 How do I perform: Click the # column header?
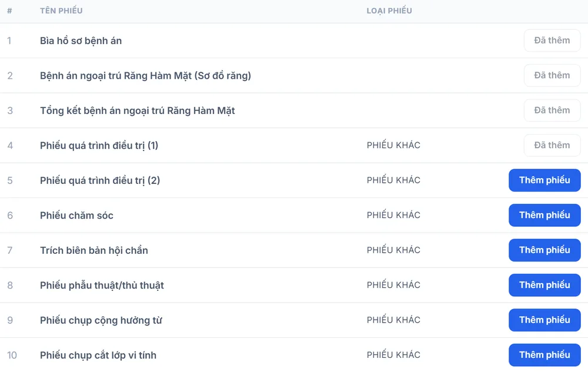9,11
